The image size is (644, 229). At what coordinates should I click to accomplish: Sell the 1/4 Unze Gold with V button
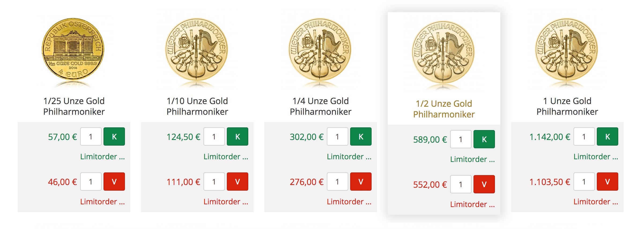(x=361, y=182)
